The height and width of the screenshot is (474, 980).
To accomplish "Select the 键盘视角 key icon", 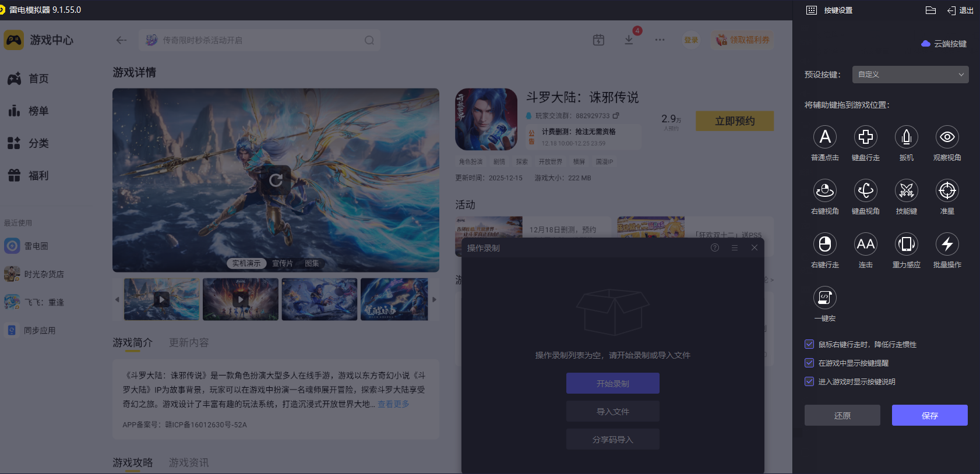I will pos(866,190).
